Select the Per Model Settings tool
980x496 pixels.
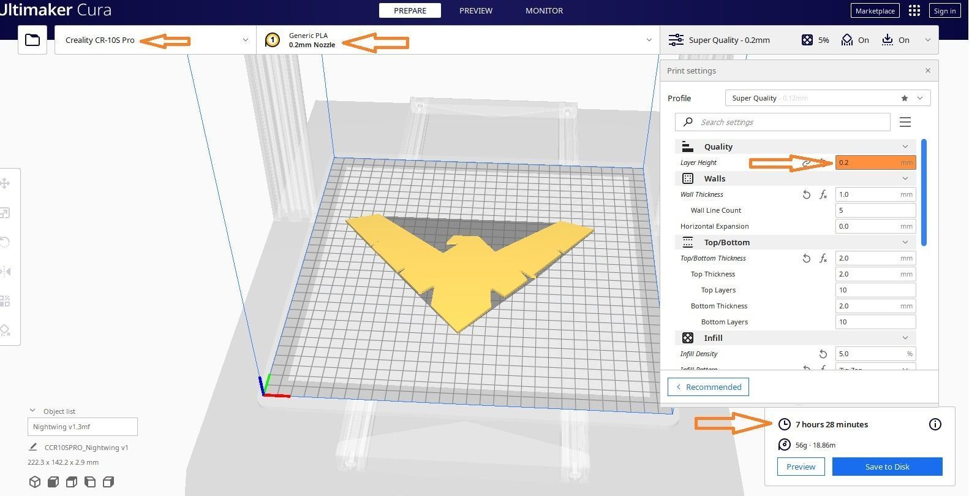click(x=5, y=301)
